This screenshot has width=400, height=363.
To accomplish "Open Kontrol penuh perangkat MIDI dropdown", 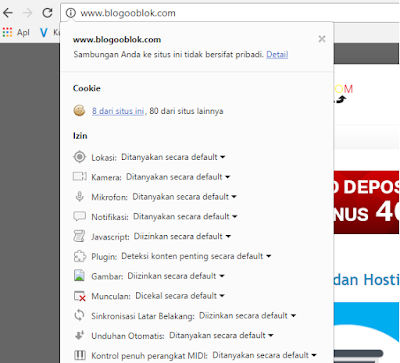I will pos(265,355).
